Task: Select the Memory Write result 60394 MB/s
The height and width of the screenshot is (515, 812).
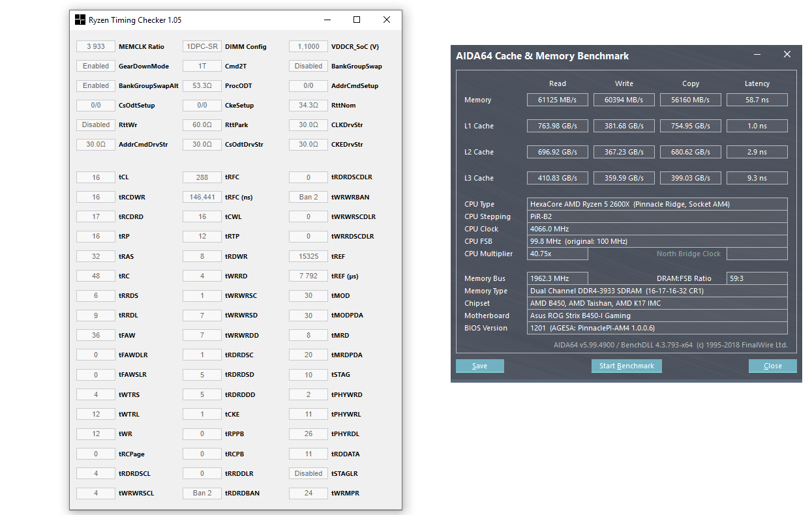Action: click(624, 100)
